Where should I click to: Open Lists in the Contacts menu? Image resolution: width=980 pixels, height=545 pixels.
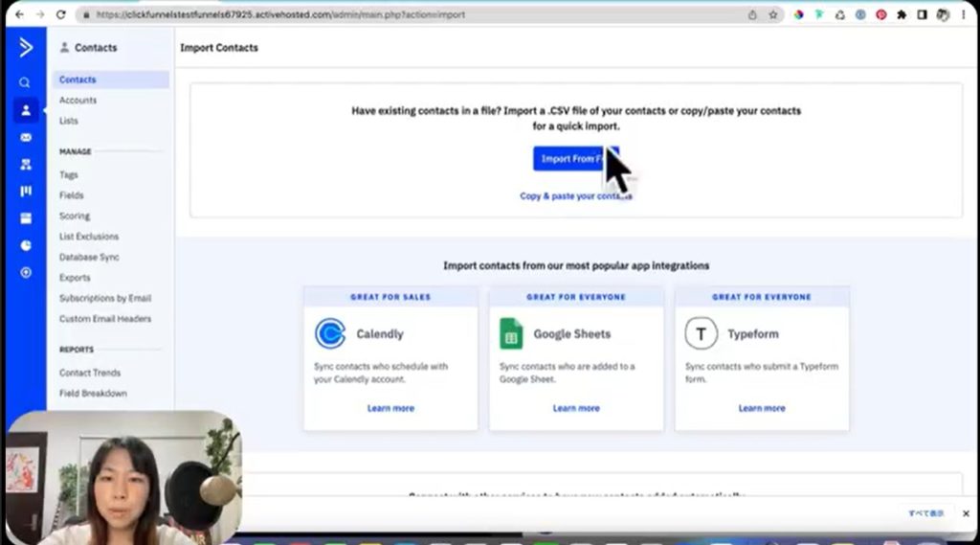click(x=69, y=121)
